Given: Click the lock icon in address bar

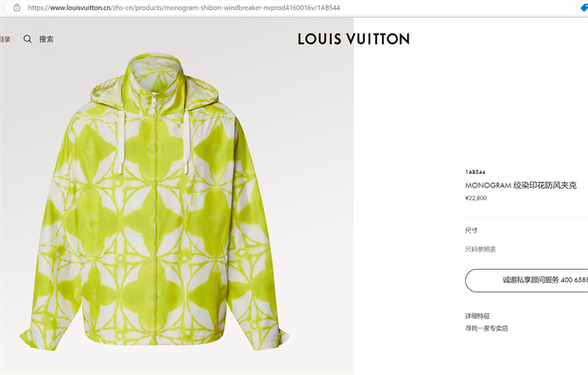Looking at the screenshot, I should (x=17, y=8).
